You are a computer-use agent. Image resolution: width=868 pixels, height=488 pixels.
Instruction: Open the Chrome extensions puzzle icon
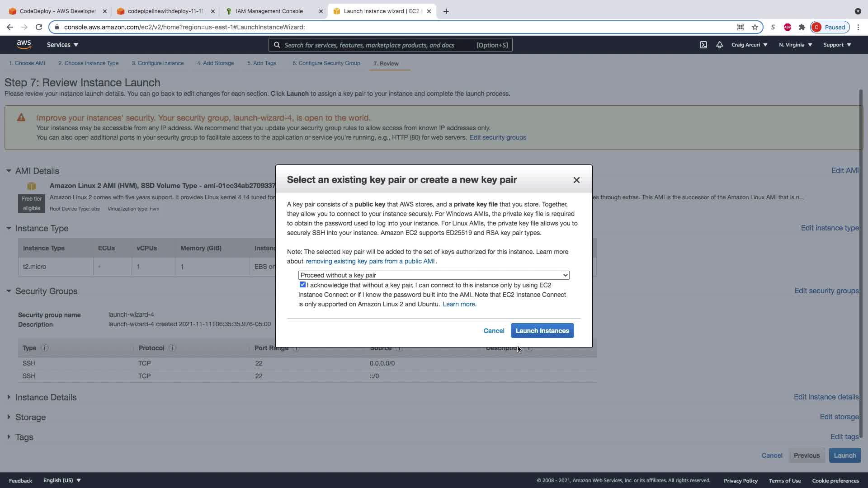pos(802,27)
